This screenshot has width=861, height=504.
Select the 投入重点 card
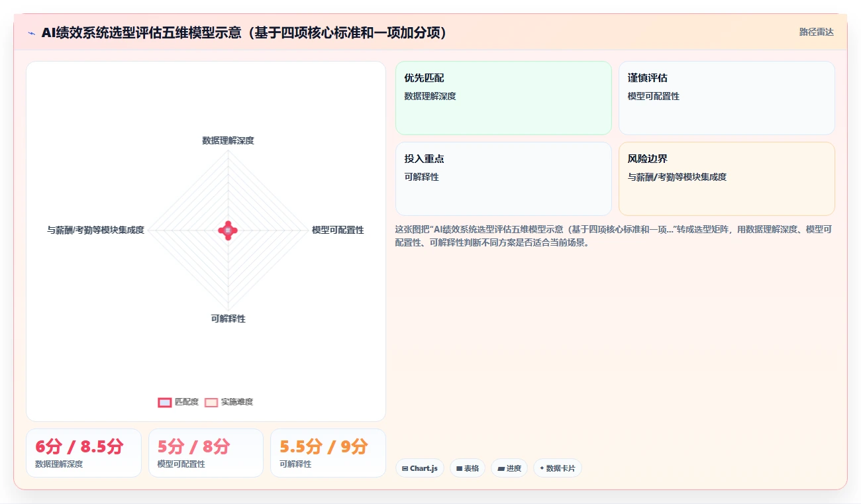pyautogui.click(x=503, y=179)
